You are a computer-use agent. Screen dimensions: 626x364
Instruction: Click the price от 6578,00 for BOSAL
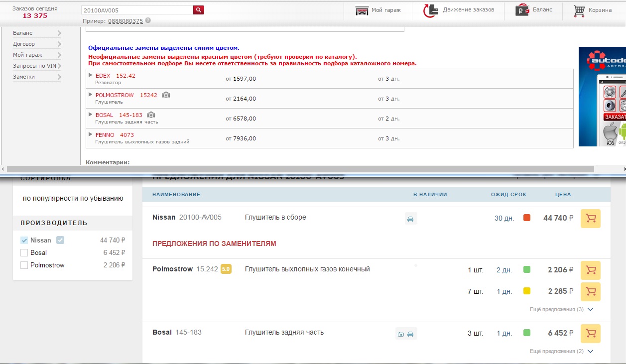click(241, 119)
